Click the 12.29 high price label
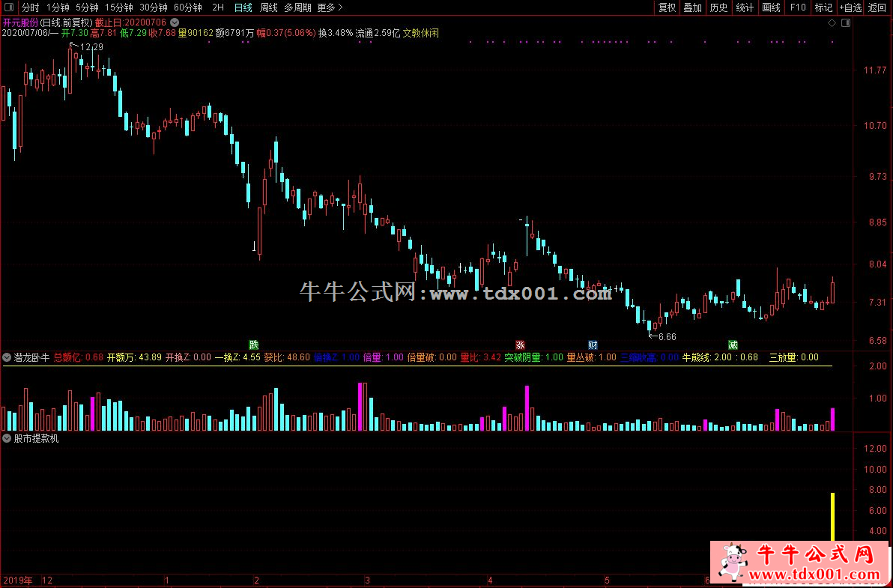This screenshot has height=588, width=893. 91,46
